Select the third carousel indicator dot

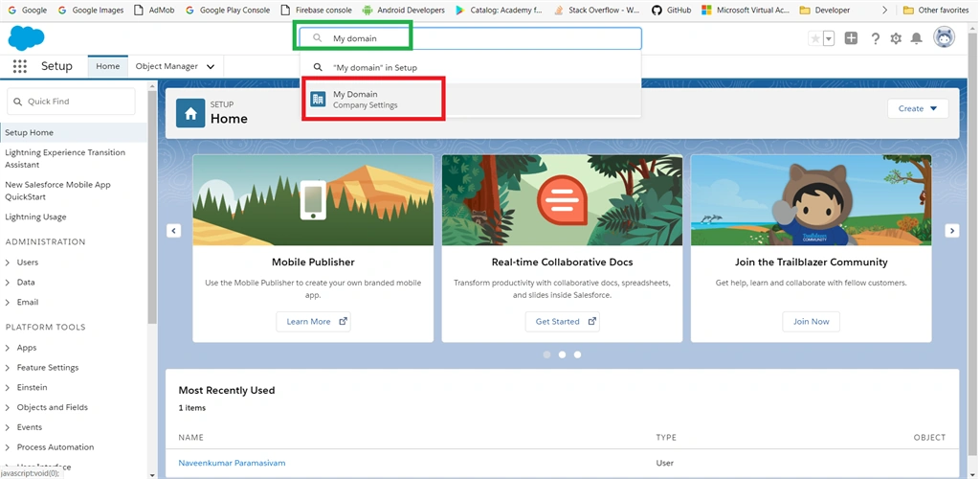tap(577, 354)
